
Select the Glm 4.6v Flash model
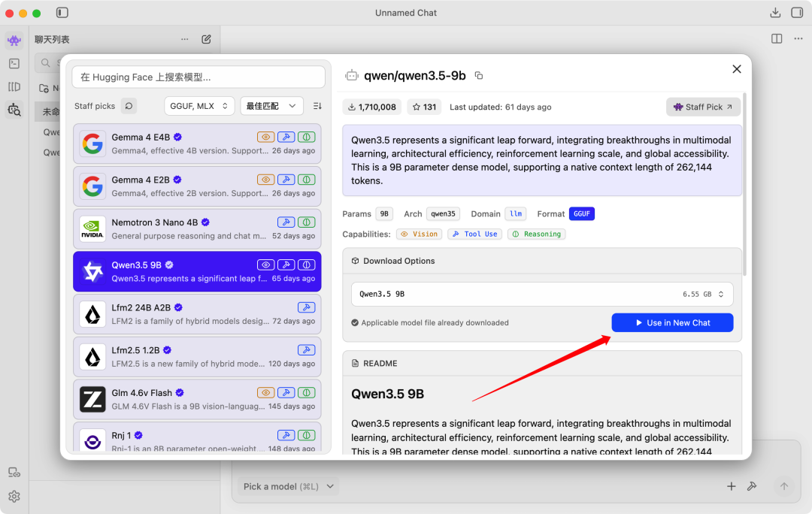[197, 399]
